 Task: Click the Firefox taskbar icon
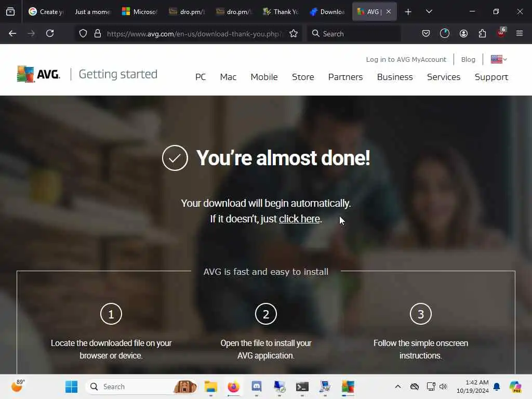[233, 387]
